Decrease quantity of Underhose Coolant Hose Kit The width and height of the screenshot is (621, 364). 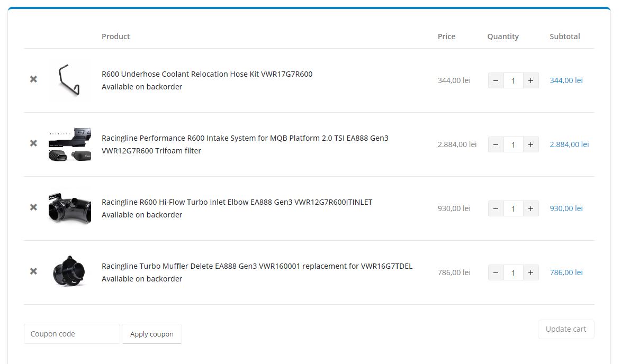click(496, 81)
